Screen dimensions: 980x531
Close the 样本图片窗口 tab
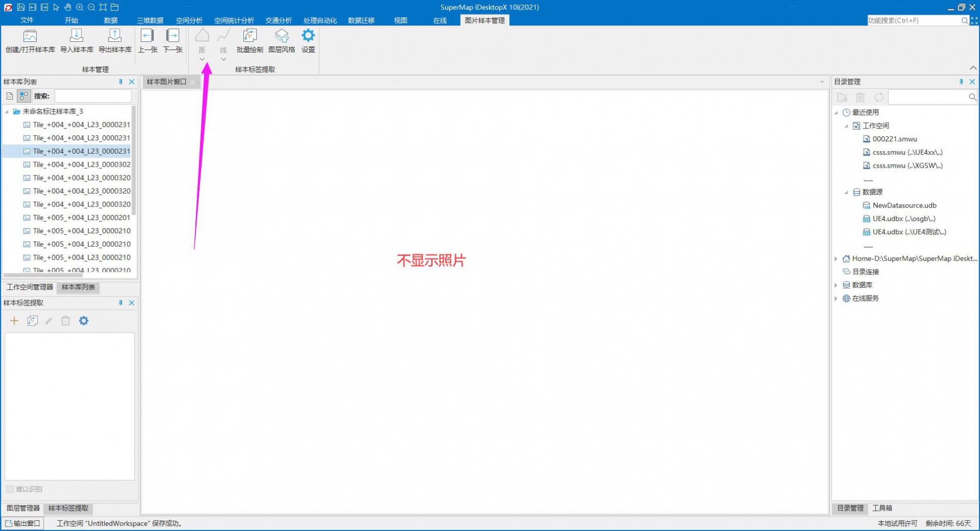click(x=192, y=82)
